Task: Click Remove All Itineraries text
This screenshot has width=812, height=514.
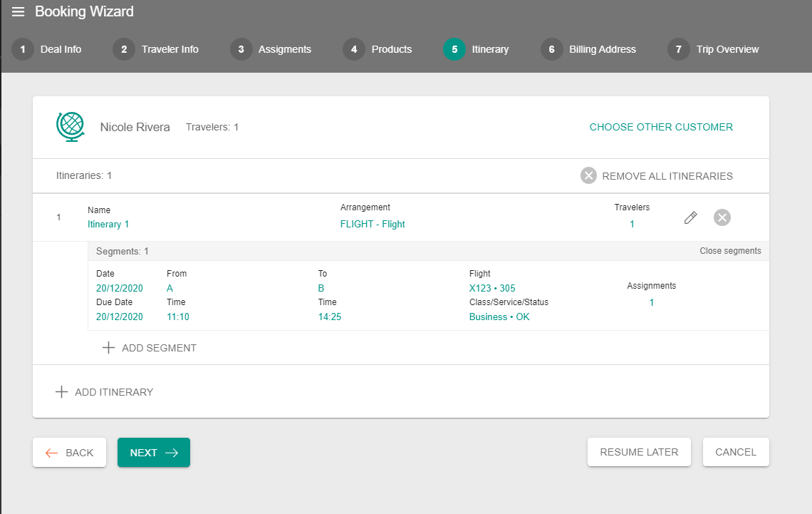Action: [667, 176]
